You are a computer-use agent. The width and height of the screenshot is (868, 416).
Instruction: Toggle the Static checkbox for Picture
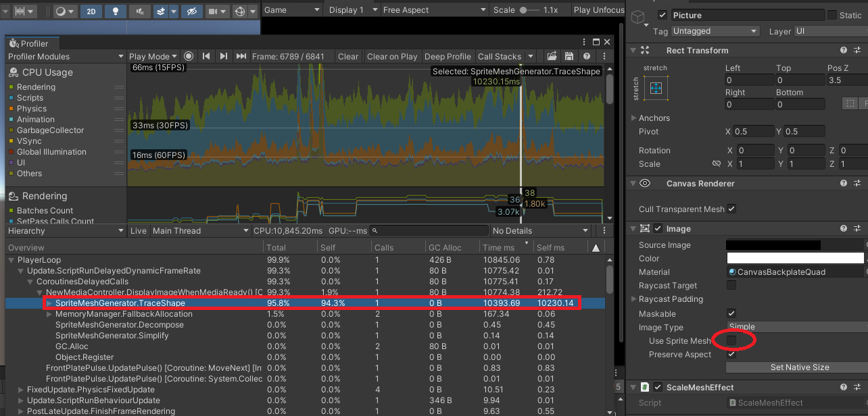click(x=831, y=15)
